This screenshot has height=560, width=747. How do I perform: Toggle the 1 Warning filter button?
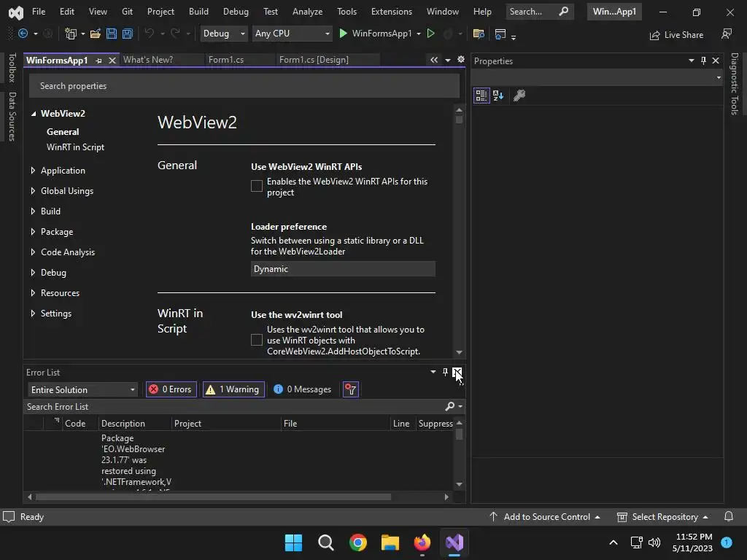(233, 389)
